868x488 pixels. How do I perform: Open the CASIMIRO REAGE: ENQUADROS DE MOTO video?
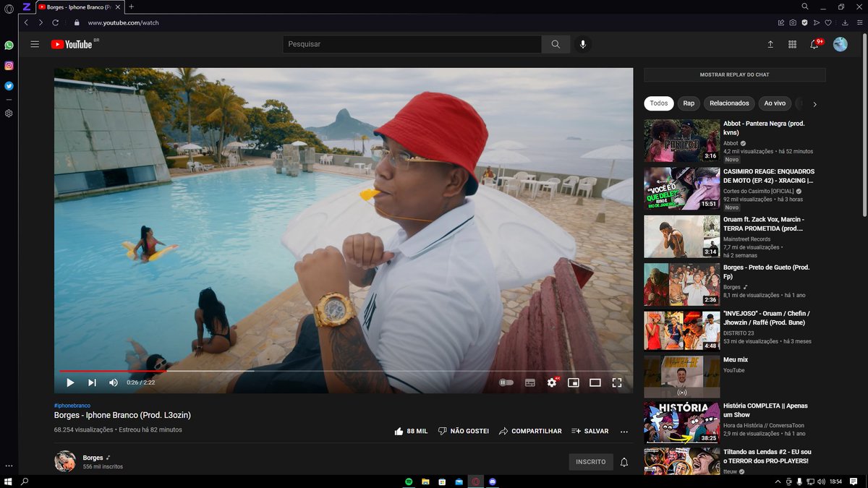(681, 189)
